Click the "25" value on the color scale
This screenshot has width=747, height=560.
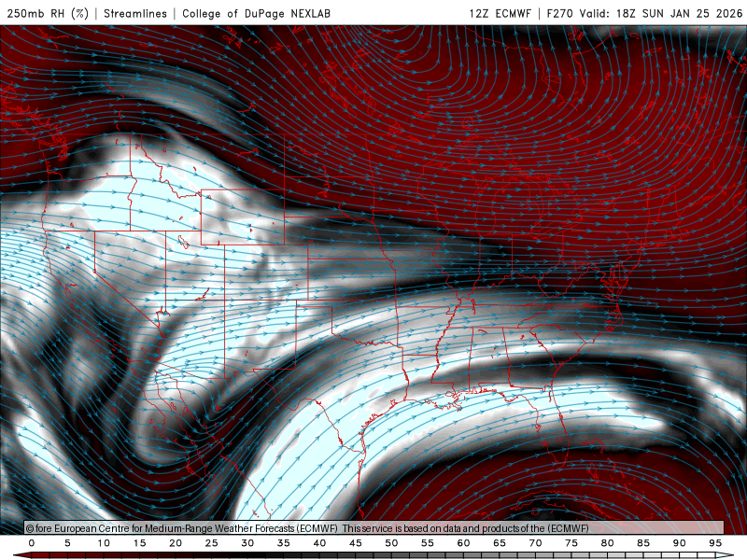pyautogui.click(x=212, y=543)
